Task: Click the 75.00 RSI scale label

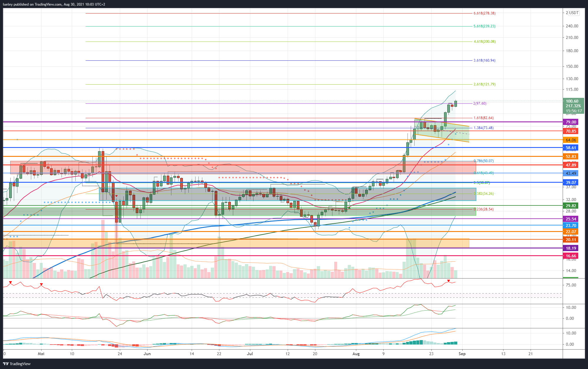Action: (x=571, y=285)
